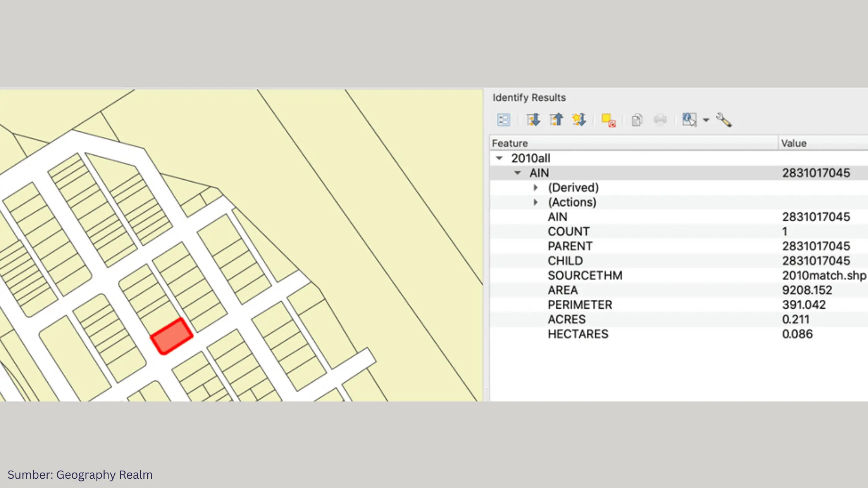Image resolution: width=868 pixels, height=488 pixels.
Task: Select the Identify Features tool icon
Action: (x=689, y=120)
